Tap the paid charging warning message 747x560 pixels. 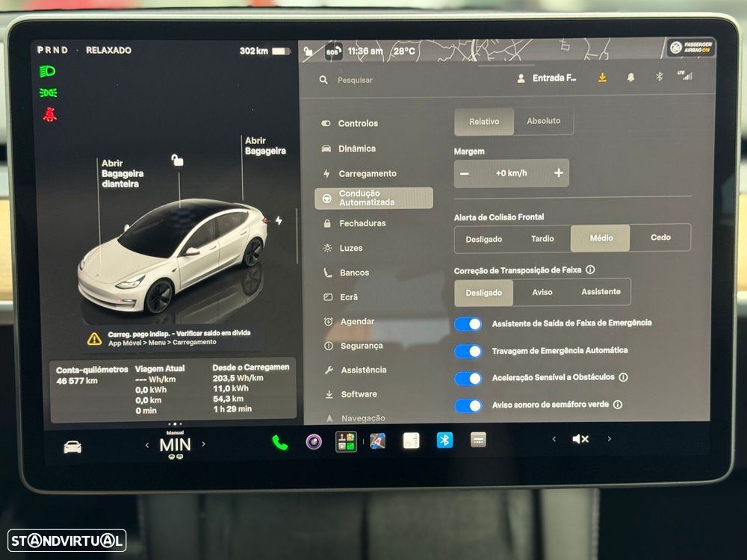click(x=172, y=337)
